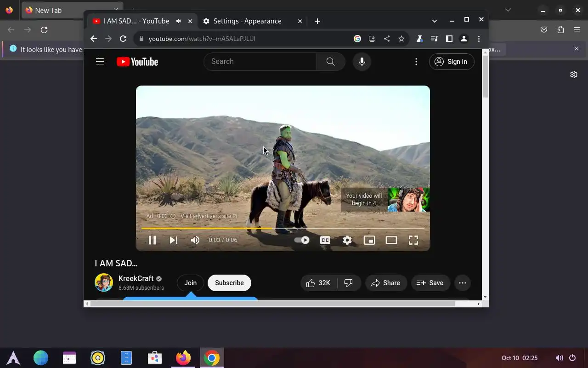588x368 pixels.
Task: Click the Visit advertiser's site link
Action: click(x=209, y=216)
